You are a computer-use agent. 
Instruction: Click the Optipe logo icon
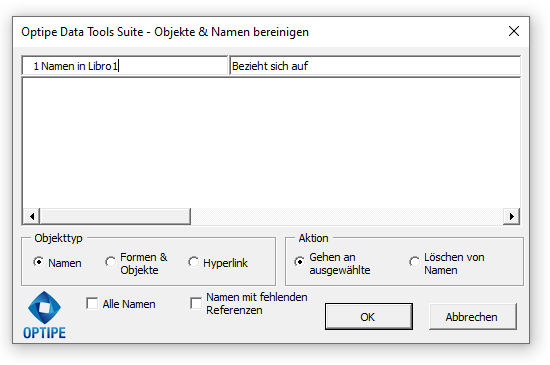coord(44,315)
